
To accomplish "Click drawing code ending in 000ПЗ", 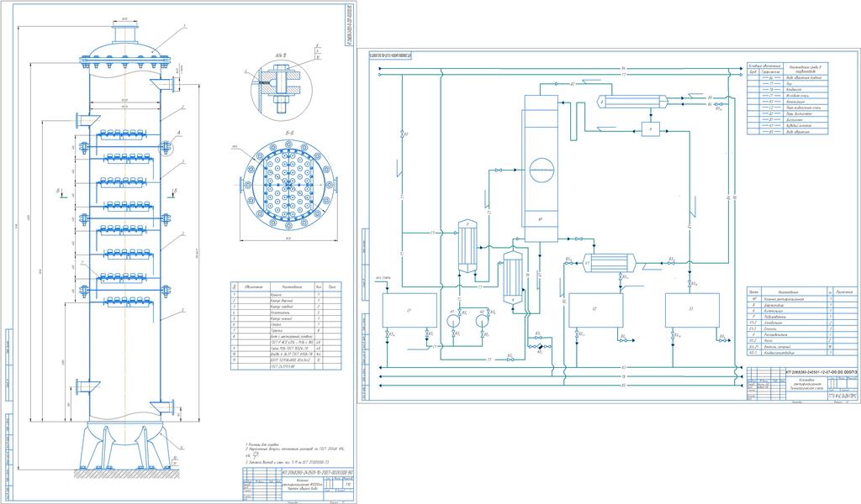I will point(821,372).
